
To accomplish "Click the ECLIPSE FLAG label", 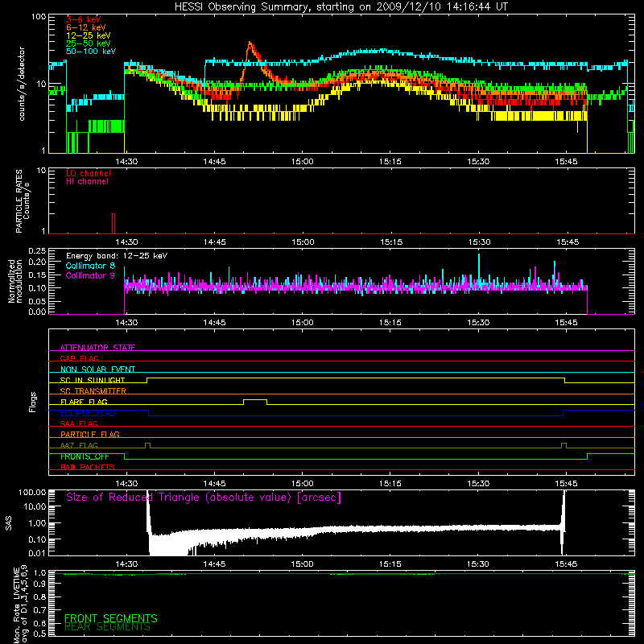I will tap(88, 413).
